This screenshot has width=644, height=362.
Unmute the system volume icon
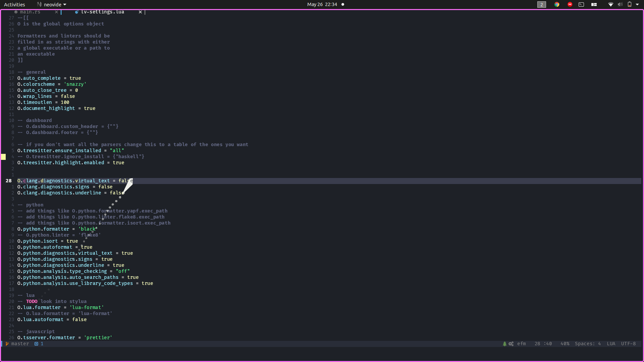click(x=620, y=4)
